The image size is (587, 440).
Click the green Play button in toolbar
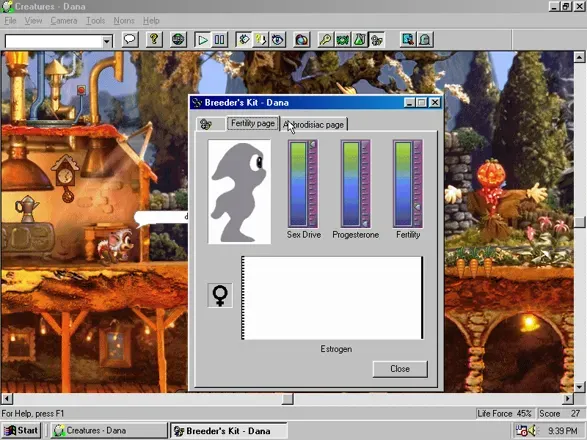tap(203, 40)
